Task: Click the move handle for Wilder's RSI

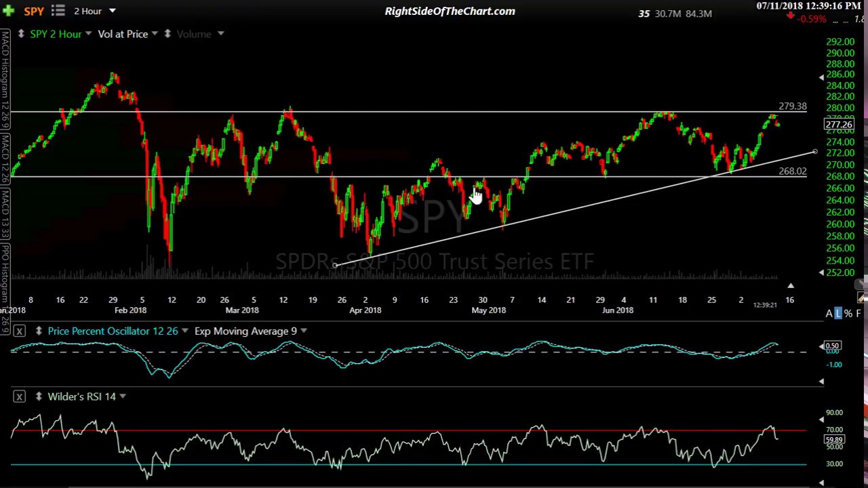Action: tap(39, 396)
